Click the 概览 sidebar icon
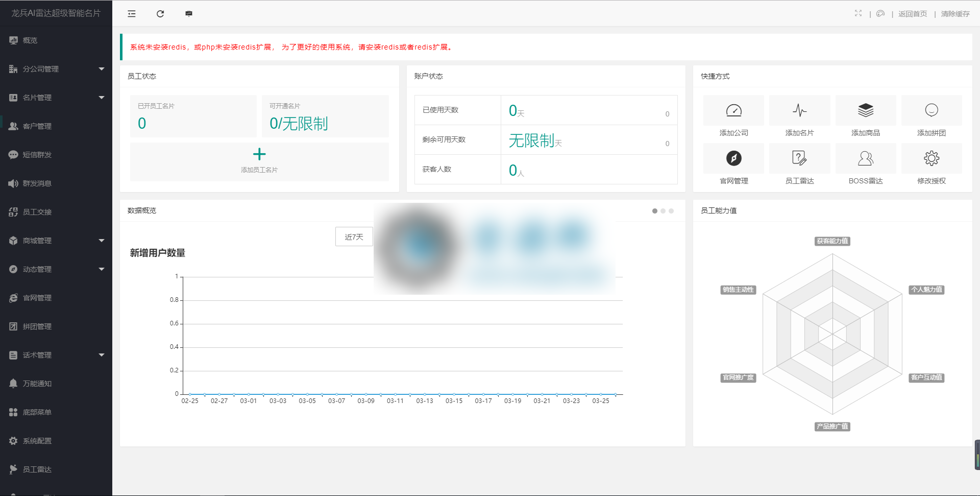Viewport: 980px width, 496px height. click(x=13, y=40)
